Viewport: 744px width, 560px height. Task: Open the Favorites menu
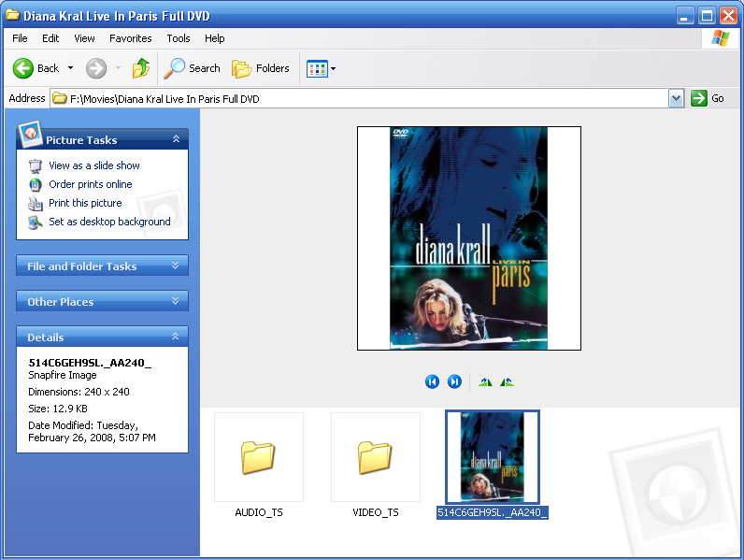tap(131, 38)
